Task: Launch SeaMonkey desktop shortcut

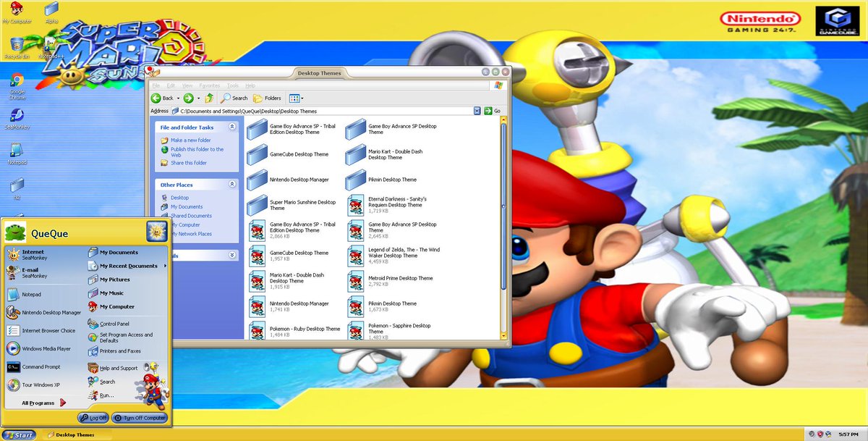Action: click(x=17, y=117)
